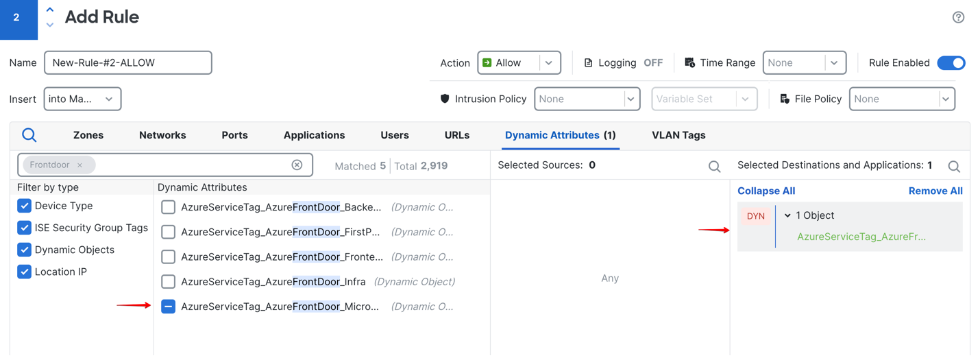Image resolution: width=980 pixels, height=358 pixels.
Task: Click the Remove All link
Action: point(935,191)
